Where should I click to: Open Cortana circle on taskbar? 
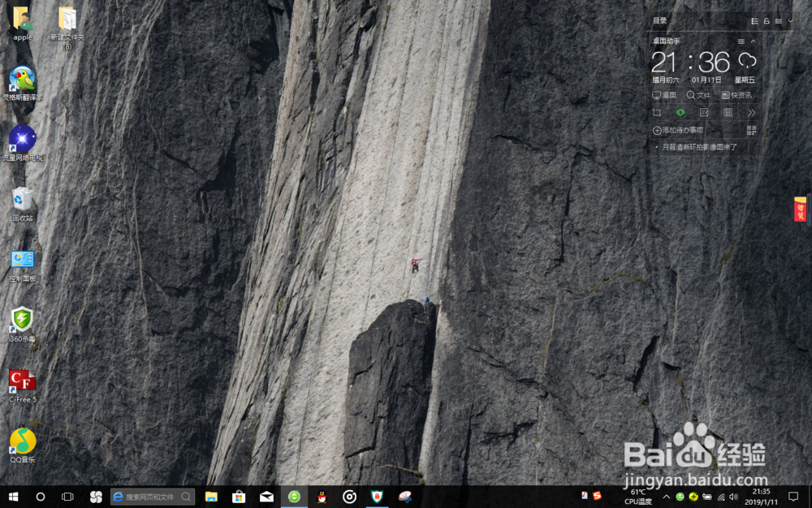click(41, 497)
